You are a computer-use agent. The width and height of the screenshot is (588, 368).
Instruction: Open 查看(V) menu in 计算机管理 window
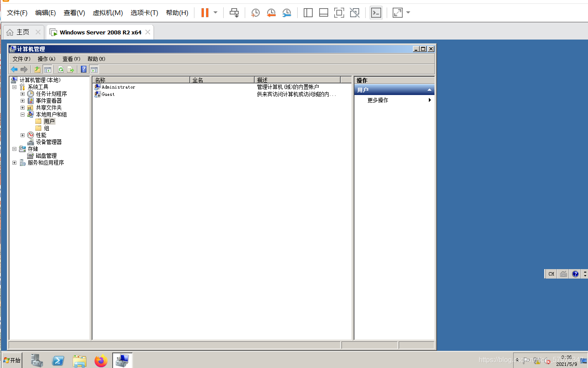[71, 59]
